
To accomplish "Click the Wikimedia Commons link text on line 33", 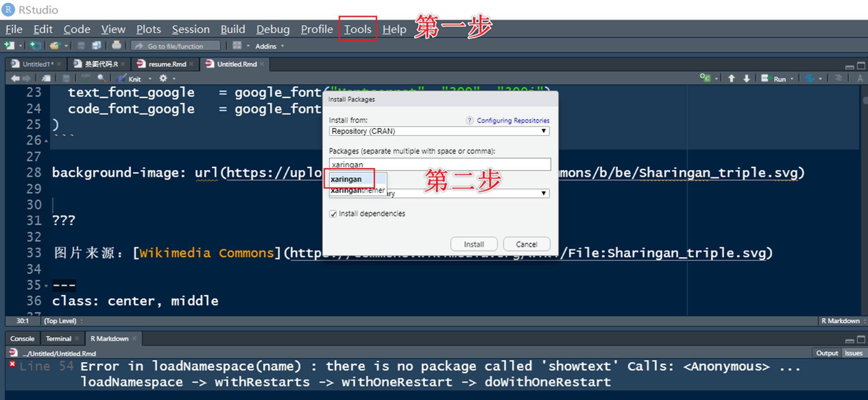I will click(x=207, y=253).
